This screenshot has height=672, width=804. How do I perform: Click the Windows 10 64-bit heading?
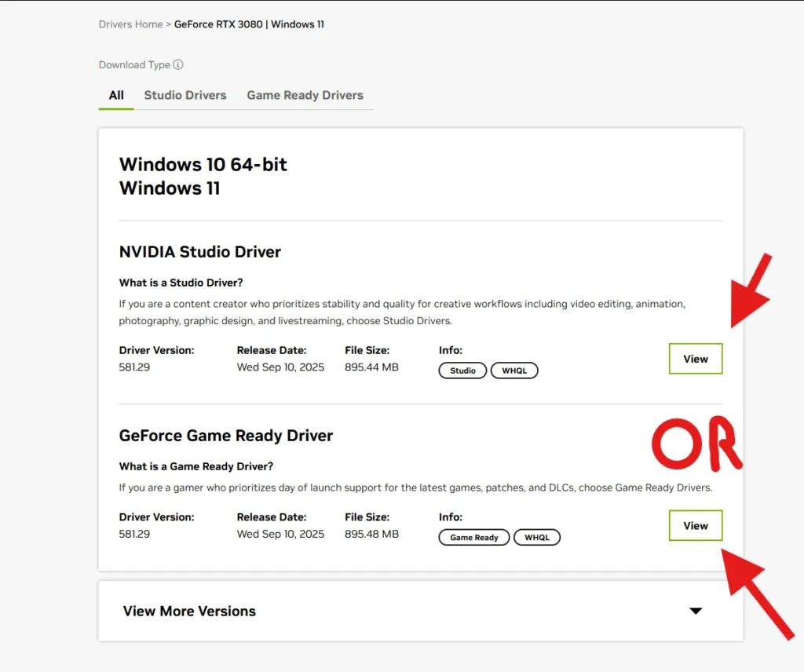pos(203,165)
